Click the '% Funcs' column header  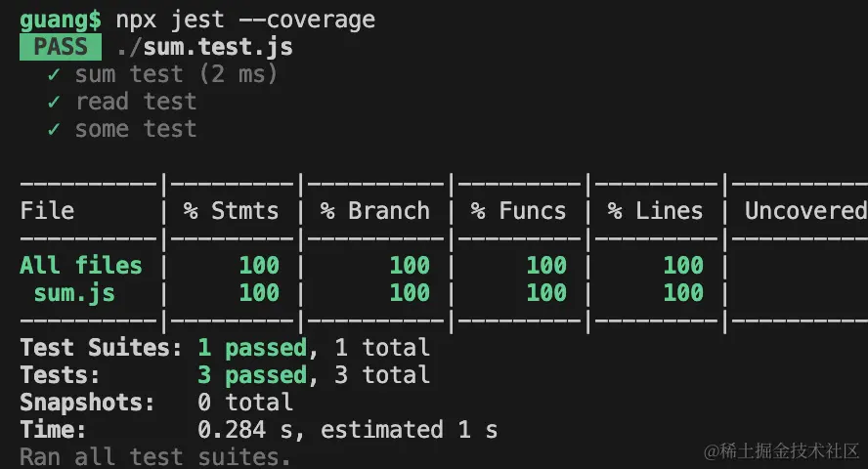click(519, 211)
